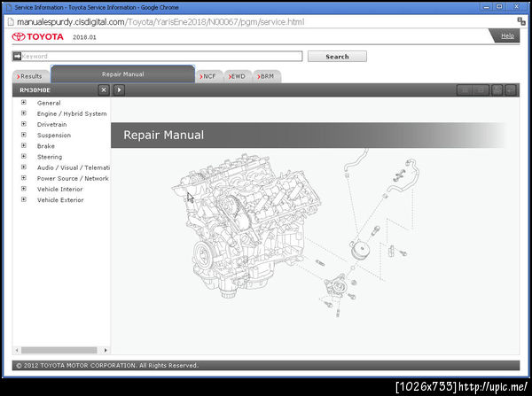Maximize the Chrome window
The height and width of the screenshot is (396, 532).
[499, 7]
